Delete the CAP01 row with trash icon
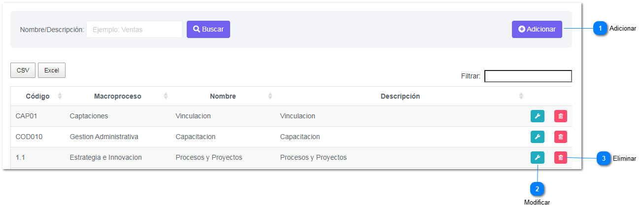The height and width of the screenshot is (214, 644). pos(561,116)
